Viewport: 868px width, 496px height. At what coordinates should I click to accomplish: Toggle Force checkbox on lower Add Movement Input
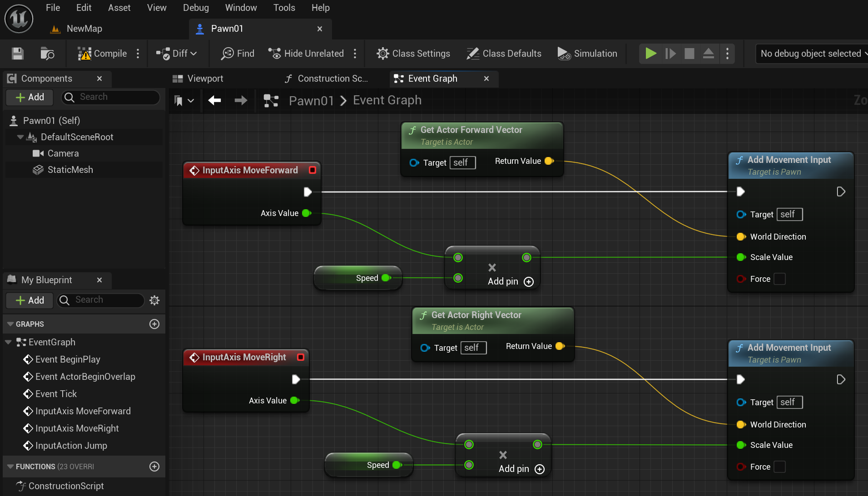pos(779,467)
